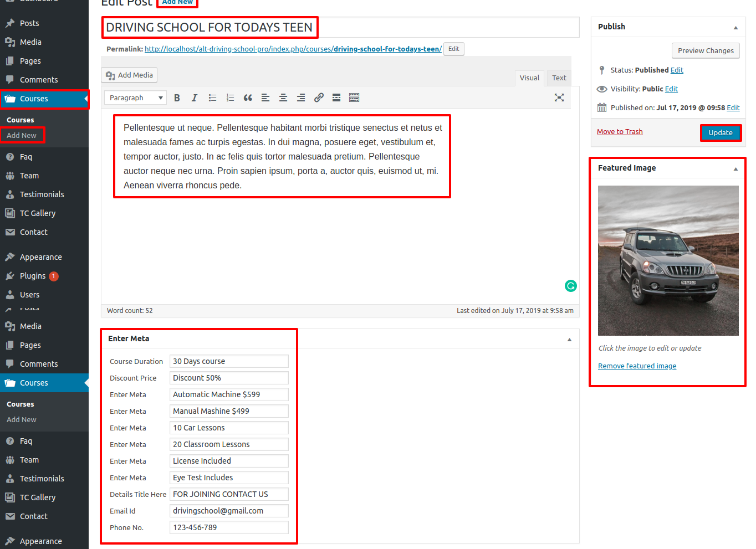Align text center
Screen dimensions: 756x549
click(283, 98)
